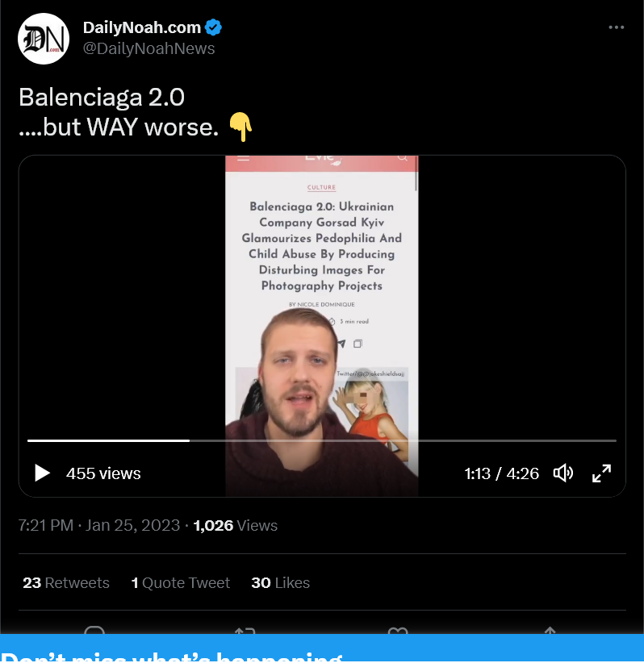The image size is (644, 663).
Task: Click the @DailyNoahNews handle
Action: click(x=149, y=48)
